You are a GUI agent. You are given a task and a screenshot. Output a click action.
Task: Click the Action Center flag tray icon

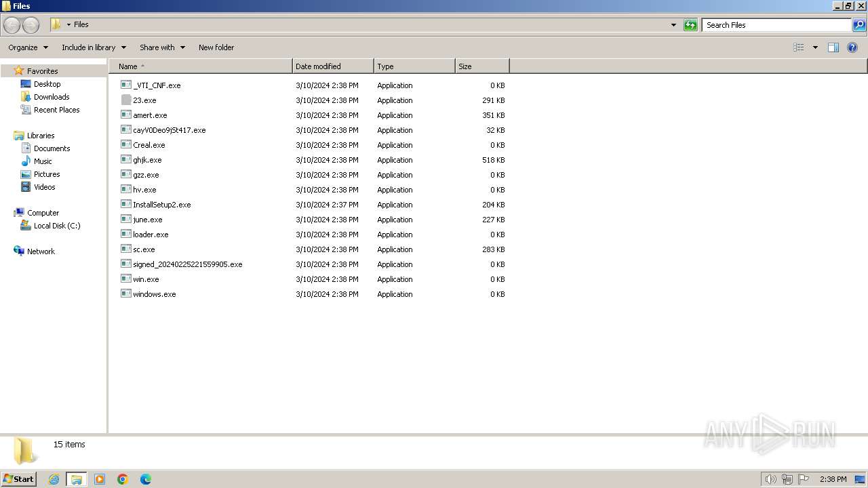[x=804, y=479]
